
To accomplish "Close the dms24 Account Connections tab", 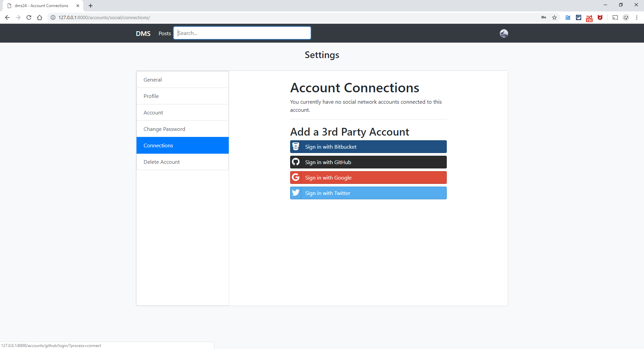I will [78, 6].
